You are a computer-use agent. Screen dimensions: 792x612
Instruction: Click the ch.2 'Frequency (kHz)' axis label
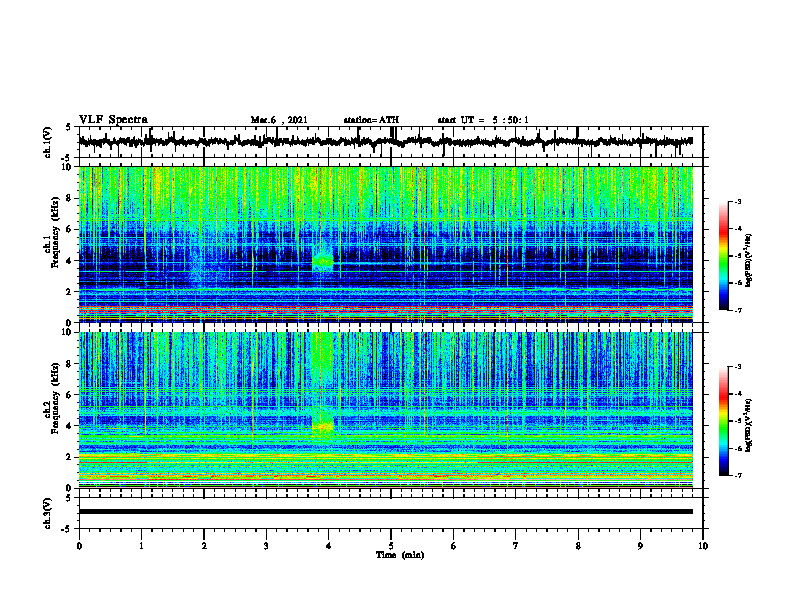[x=53, y=398]
